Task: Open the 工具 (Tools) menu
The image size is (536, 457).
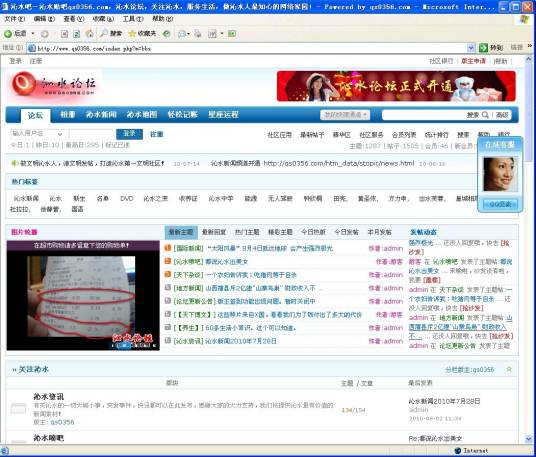Action: click(133, 19)
